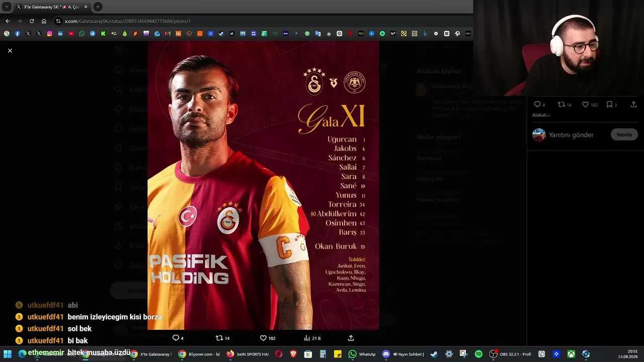
Task: Click the Yanıtla button
Action: point(624,135)
